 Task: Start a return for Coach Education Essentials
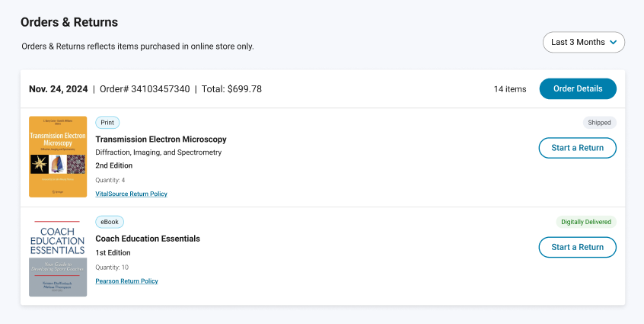click(577, 247)
